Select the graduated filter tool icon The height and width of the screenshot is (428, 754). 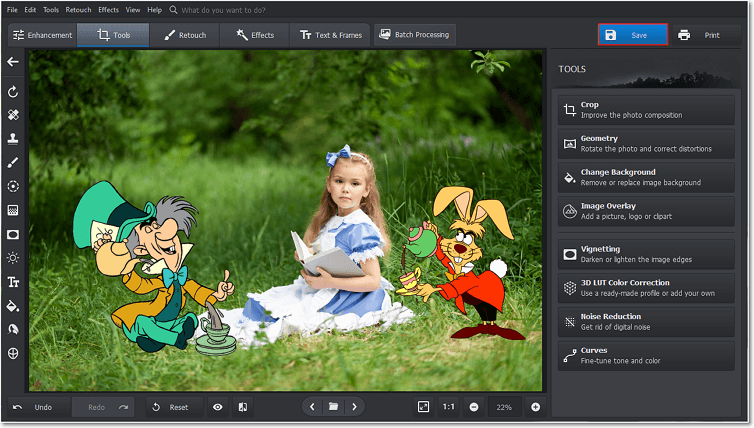(x=13, y=210)
